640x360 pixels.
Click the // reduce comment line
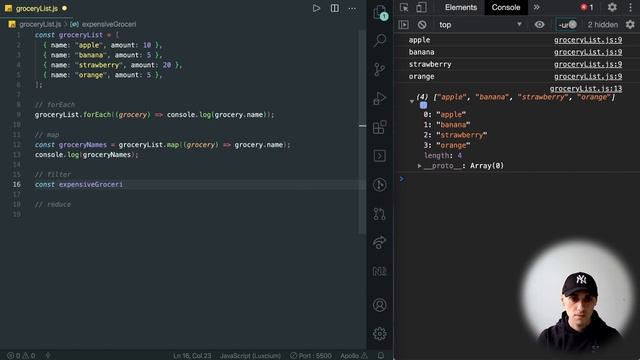[x=53, y=204]
